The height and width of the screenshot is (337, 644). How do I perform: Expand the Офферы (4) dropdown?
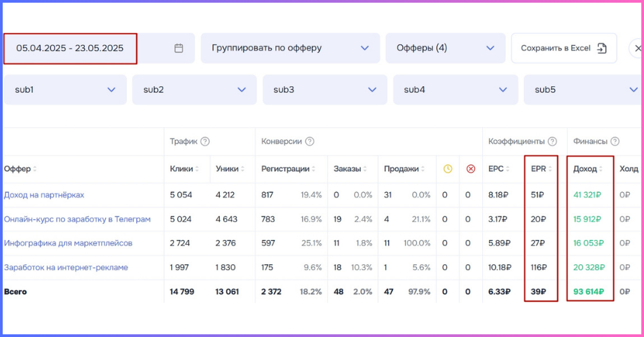click(x=446, y=48)
